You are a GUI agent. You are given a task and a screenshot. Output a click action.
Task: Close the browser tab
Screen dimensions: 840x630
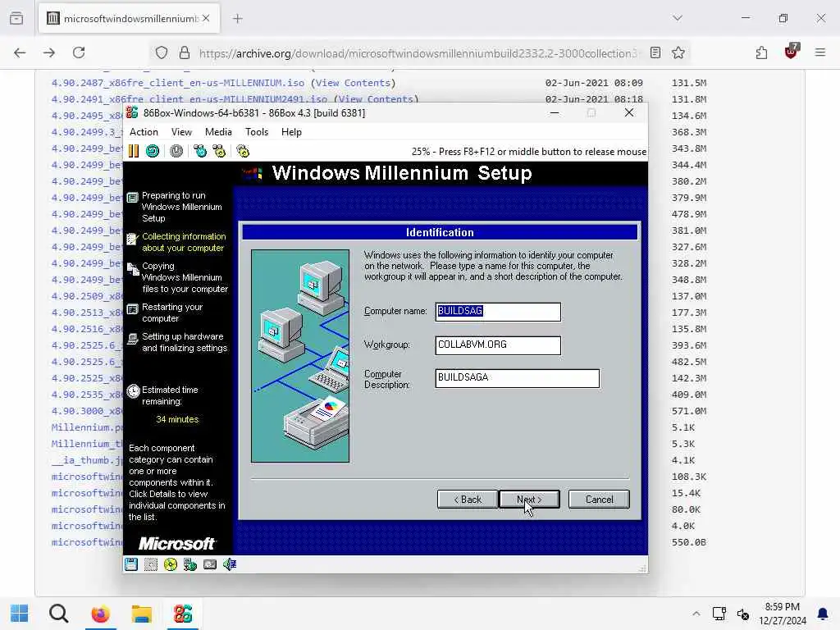click(206, 19)
